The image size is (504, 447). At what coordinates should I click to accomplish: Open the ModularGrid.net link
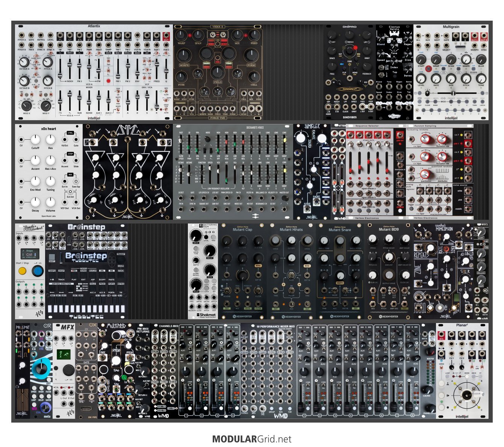[x=252, y=439]
